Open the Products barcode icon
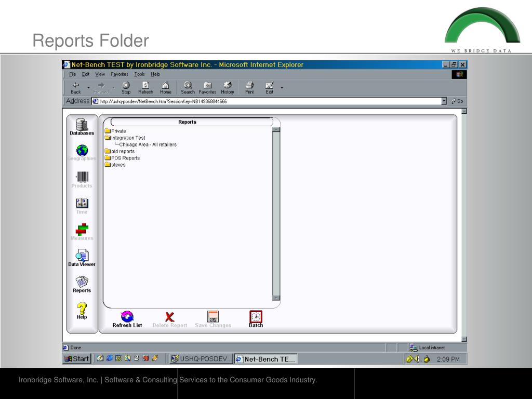The width and height of the screenshot is (532, 399). (82, 177)
